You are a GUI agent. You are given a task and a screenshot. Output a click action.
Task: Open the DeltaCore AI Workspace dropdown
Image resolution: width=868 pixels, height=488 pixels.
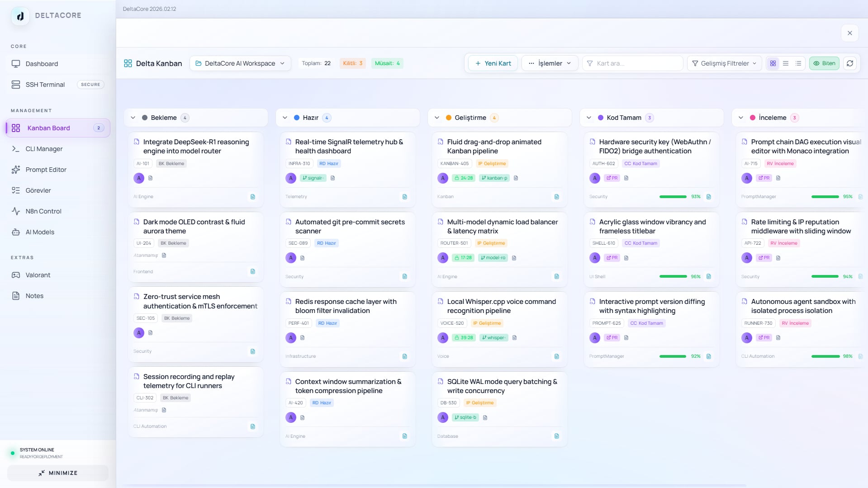click(x=240, y=63)
